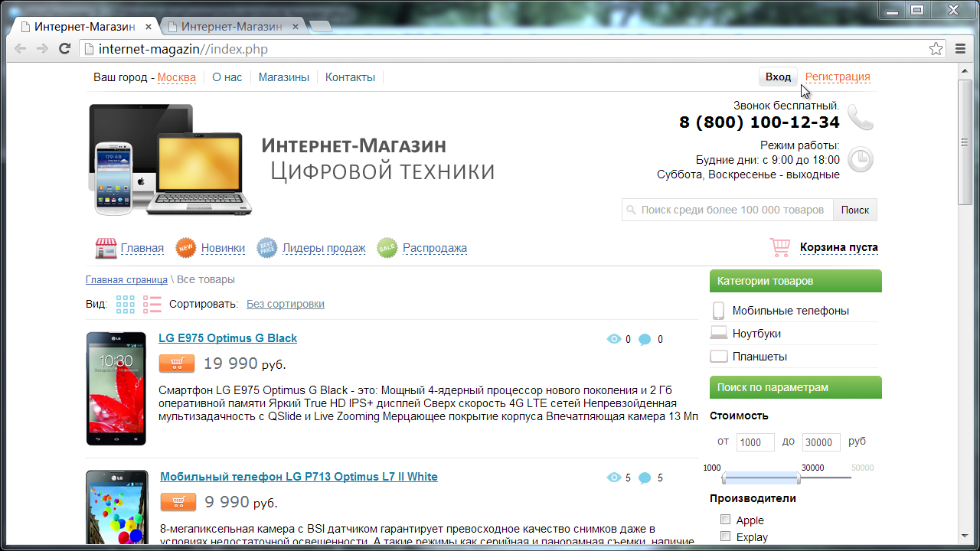Click the browser back arrow
Screen dimensions: 980x551
(x=21, y=49)
